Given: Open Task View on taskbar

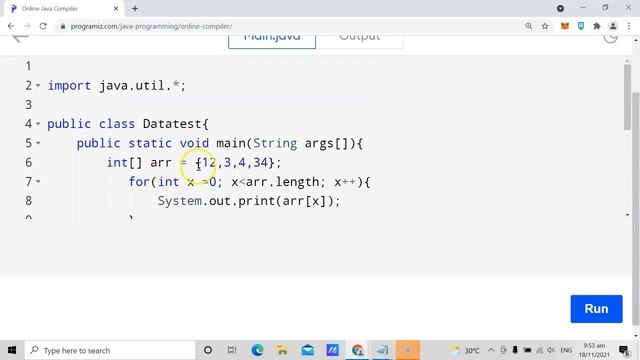Looking at the screenshot, I should (232, 350).
